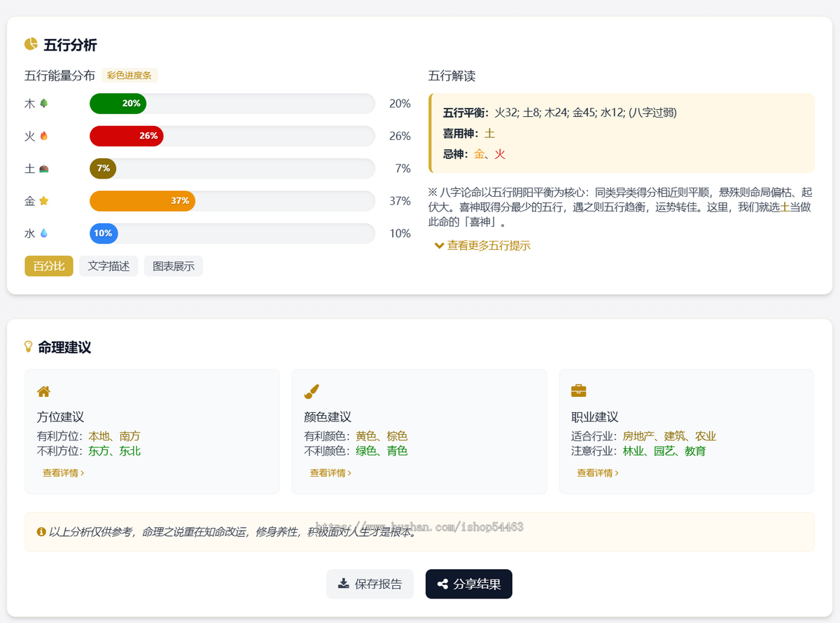The height and width of the screenshot is (623, 840).
Task: Click the 彩色进度条 tag
Action: point(129,76)
